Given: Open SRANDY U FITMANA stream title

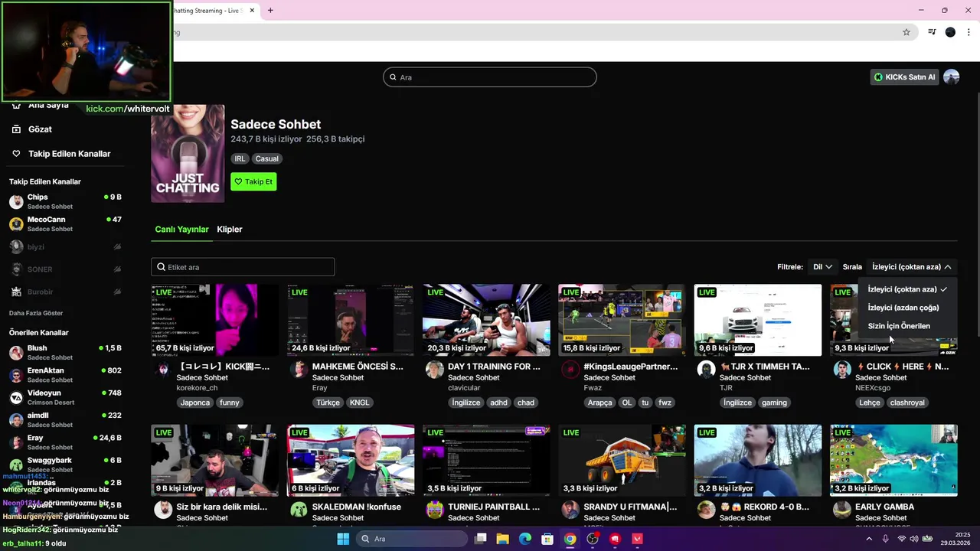Looking at the screenshot, I should click(630, 507).
